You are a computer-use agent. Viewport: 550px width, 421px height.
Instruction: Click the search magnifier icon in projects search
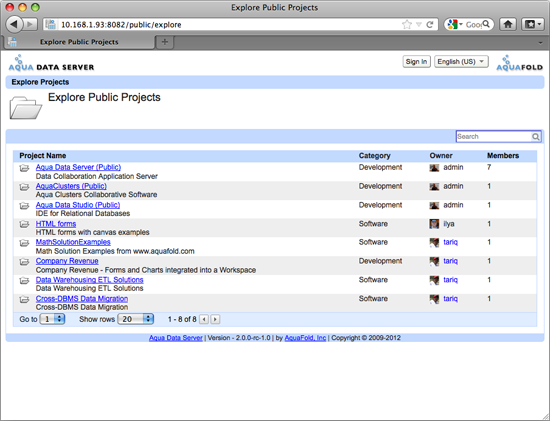(536, 137)
